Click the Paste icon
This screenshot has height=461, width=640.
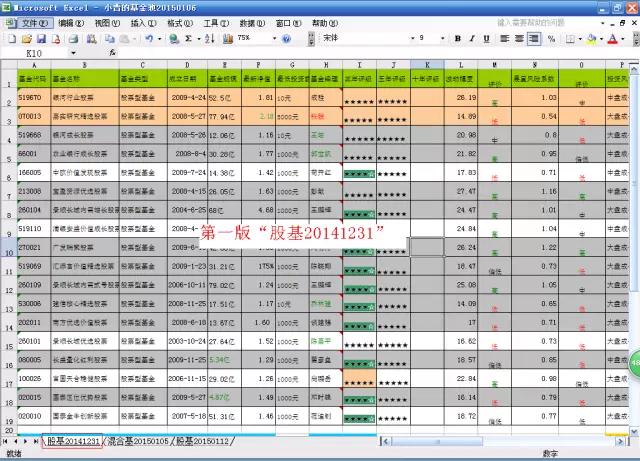click(124, 39)
